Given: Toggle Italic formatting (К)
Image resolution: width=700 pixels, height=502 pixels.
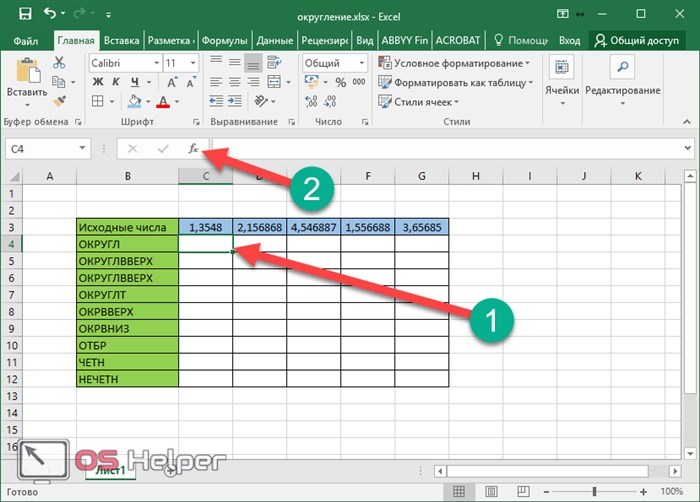Looking at the screenshot, I should 116,82.
